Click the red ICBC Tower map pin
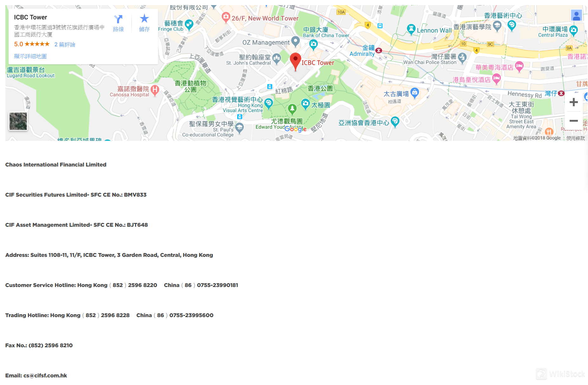The image size is (588, 385). point(295,60)
